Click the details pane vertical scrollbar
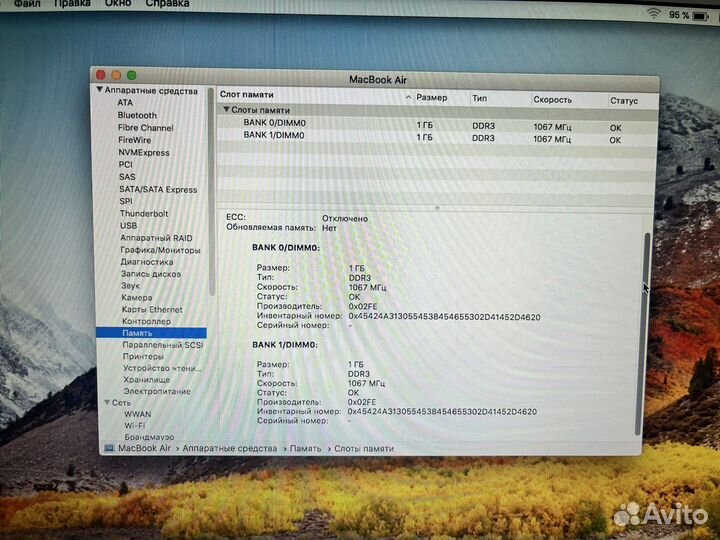The height and width of the screenshot is (540, 720). (642, 333)
